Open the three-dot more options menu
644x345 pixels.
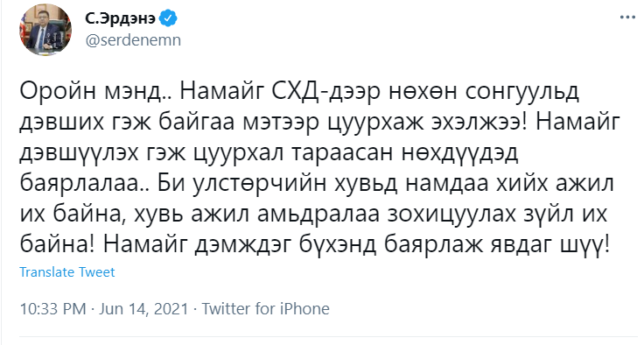click(x=627, y=18)
